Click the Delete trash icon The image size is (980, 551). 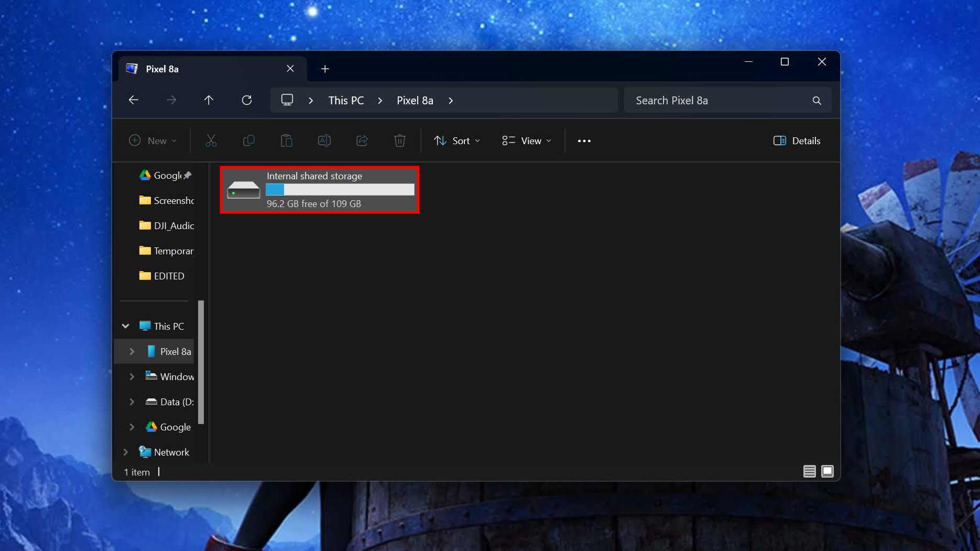[399, 141]
